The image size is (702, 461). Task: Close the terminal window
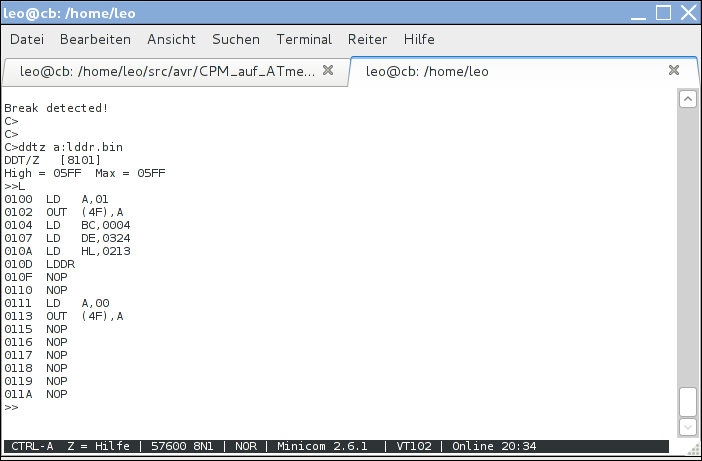pyautogui.click(x=689, y=13)
